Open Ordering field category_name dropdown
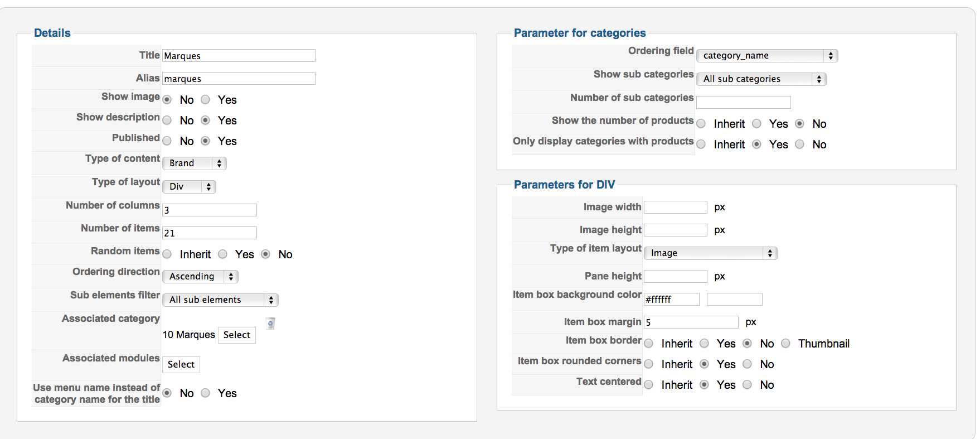 767,55
